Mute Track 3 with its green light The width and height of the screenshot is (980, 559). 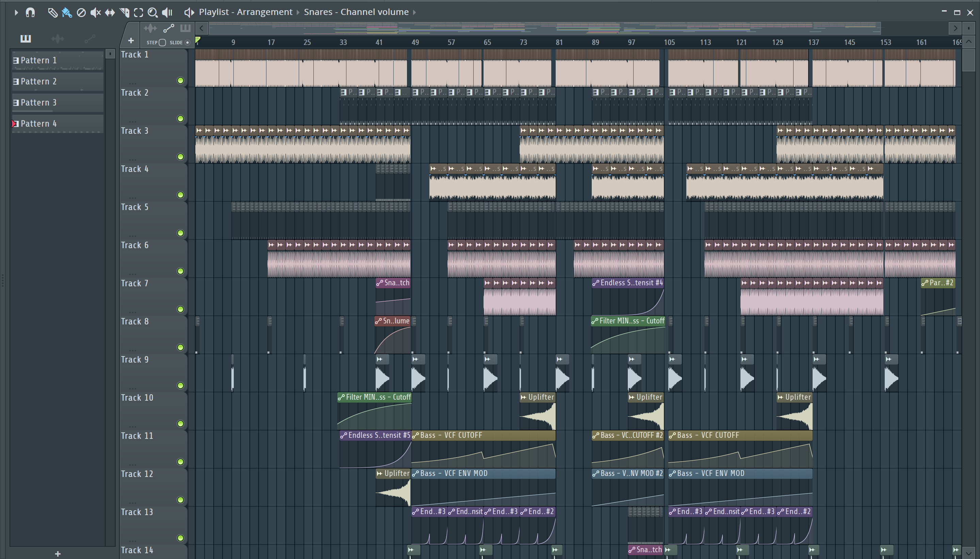pyautogui.click(x=180, y=157)
